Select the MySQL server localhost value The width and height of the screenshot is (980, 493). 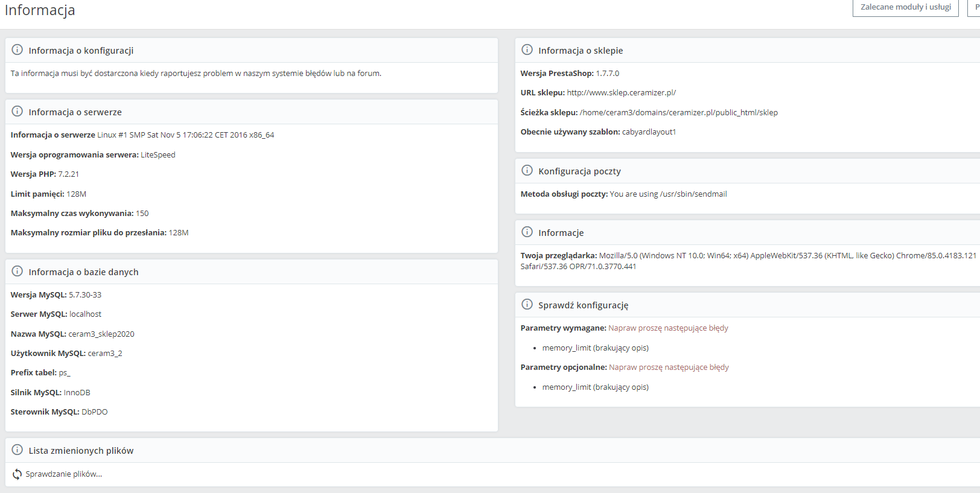85,314
